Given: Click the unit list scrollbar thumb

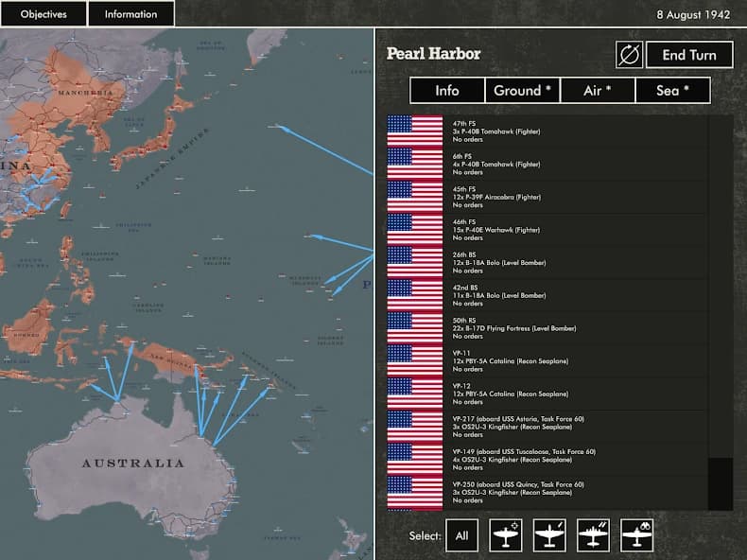Looking at the screenshot, I should [x=721, y=482].
